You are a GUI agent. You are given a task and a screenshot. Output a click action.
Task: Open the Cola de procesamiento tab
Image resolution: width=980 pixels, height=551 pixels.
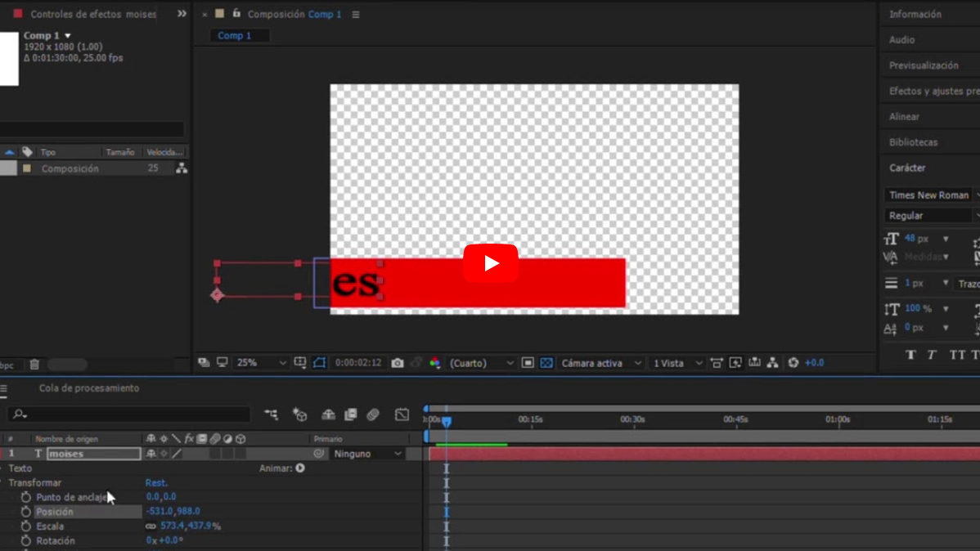click(x=89, y=388)
